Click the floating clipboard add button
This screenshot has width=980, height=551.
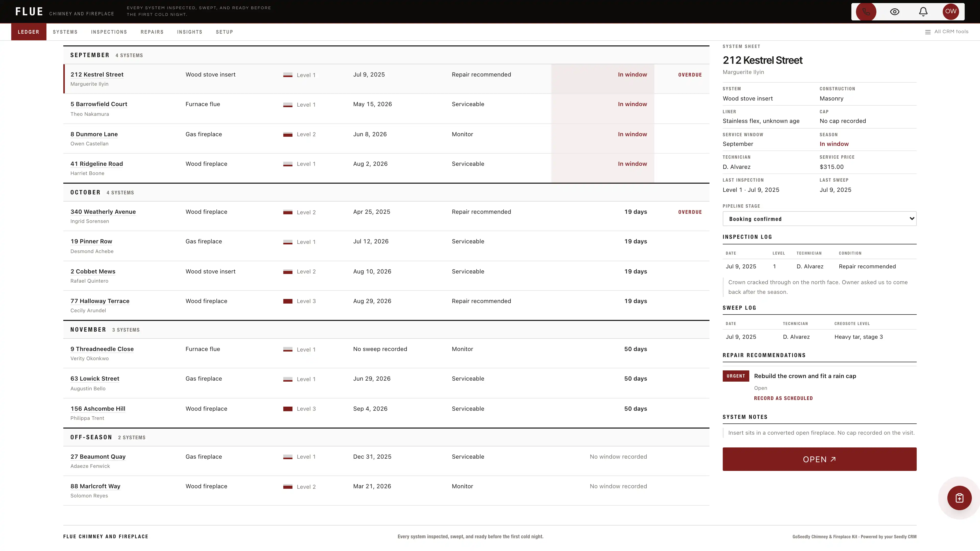[960, 498]
